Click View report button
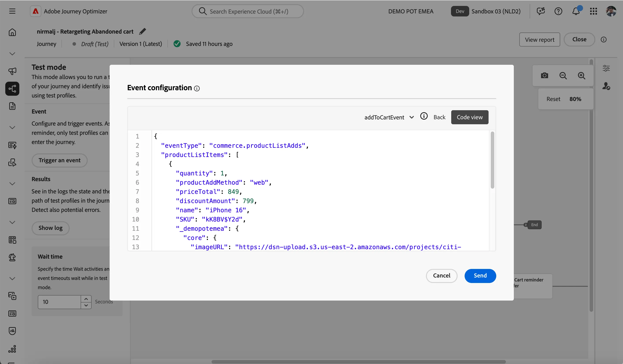 (540, 40)
